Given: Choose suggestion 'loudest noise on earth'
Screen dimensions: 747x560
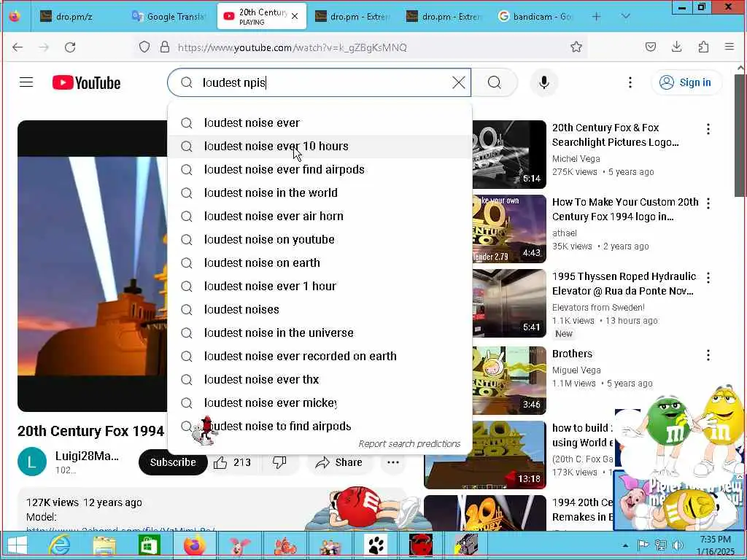Looking at the screenshot, I should pyautogui.click(x=320, y=262).
